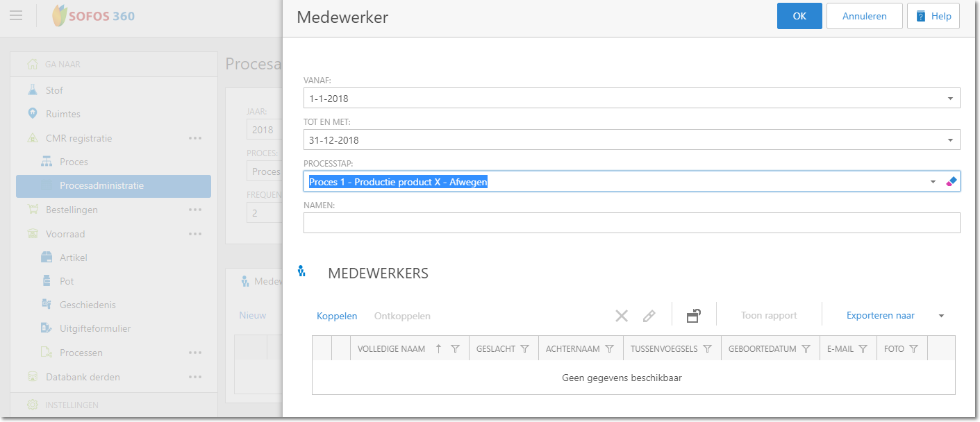Open the Geboortedatum column filter
The height and width of the screenshot is (422, 980).
[806, 349]
